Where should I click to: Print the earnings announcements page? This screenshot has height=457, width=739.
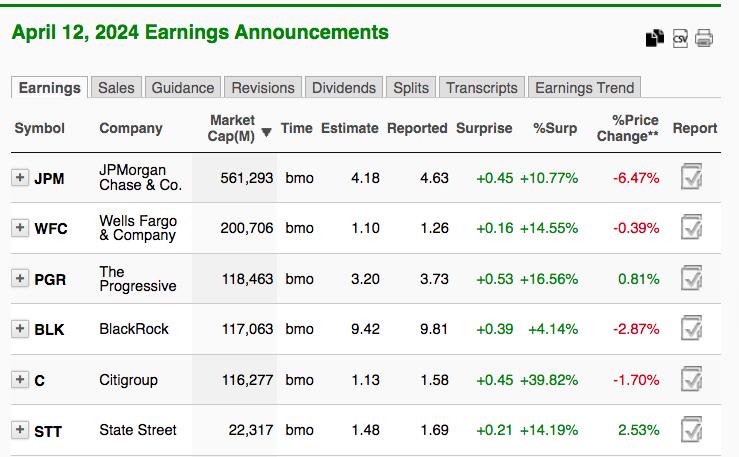pyautogui.click(x=704, y=39)
